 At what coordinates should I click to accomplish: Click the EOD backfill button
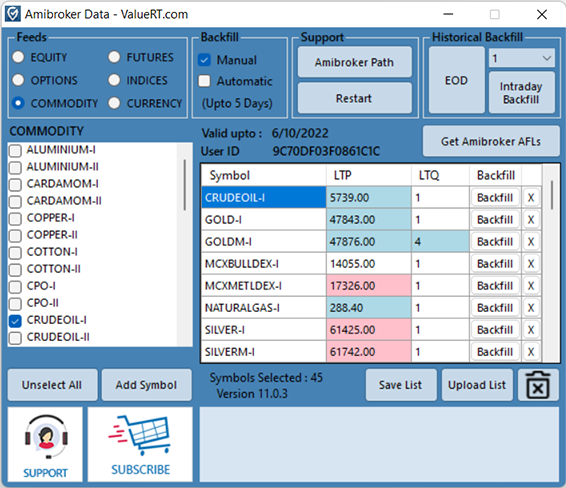coord(457,80)
